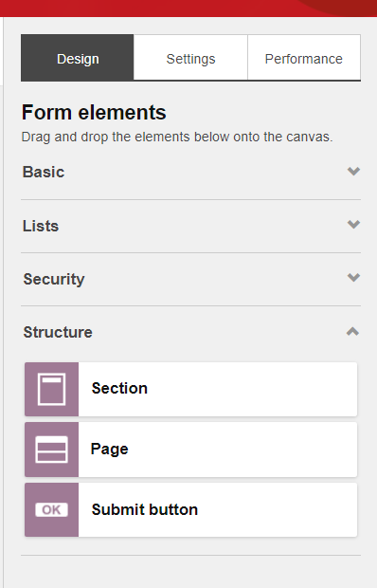This screenshot has width=377, height=588.
Task: Select the Submit button OK icon
Action: click(x=52, y=509)
